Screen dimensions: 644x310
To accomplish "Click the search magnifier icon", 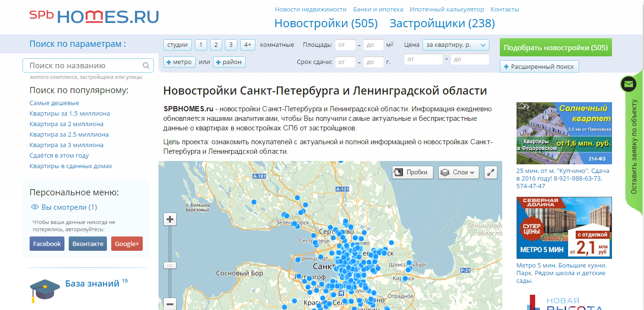I will (146, 66).
